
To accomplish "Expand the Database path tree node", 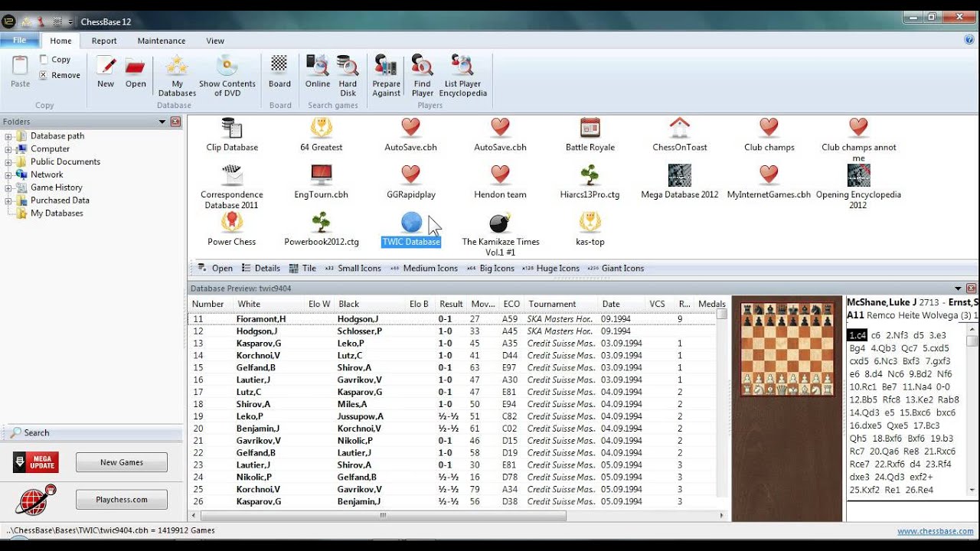I will [8, 136].
